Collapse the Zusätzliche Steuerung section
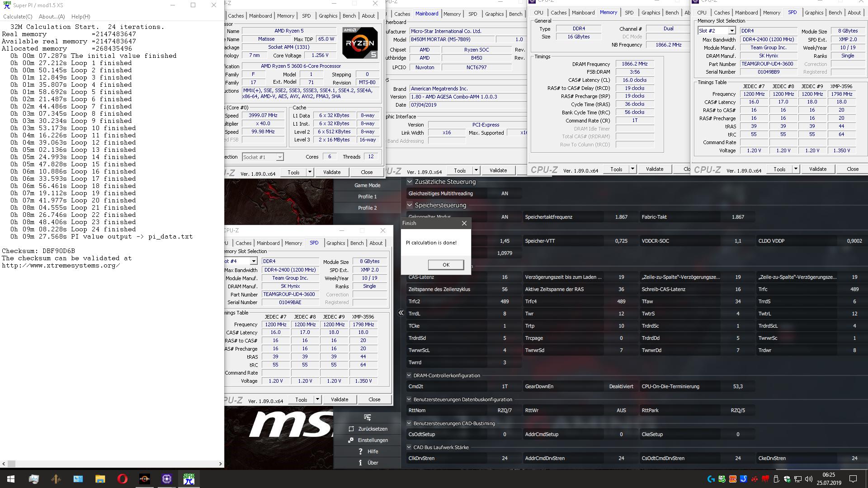The height and width of the screenshot is (488, 868). (x=410, y=182)
